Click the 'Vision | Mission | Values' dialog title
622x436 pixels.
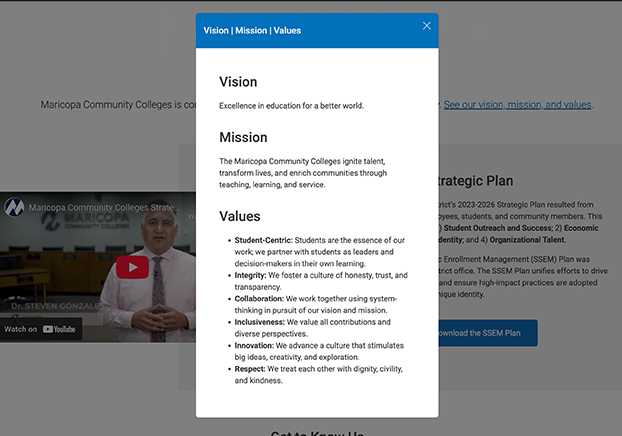[252, 31]
